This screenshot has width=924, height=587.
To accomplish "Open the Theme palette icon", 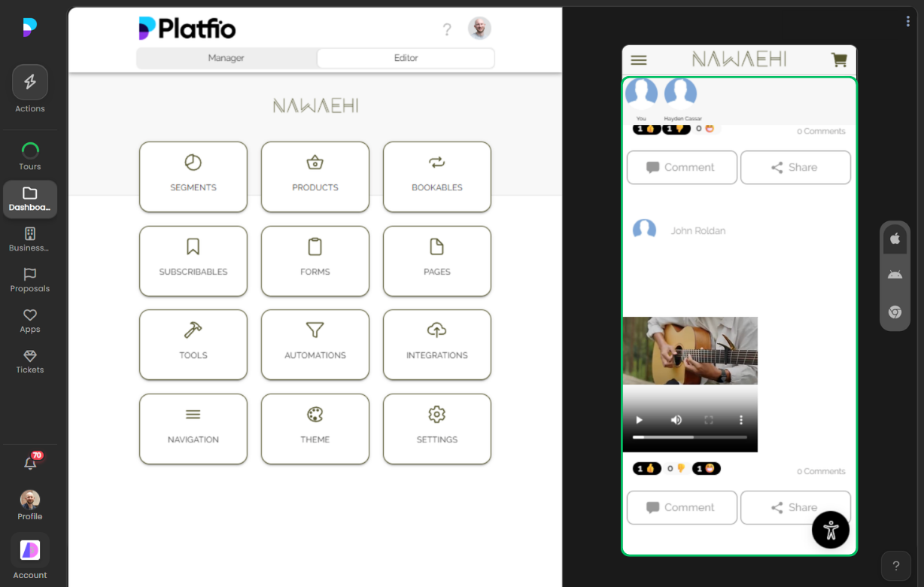I will point(315,414).
